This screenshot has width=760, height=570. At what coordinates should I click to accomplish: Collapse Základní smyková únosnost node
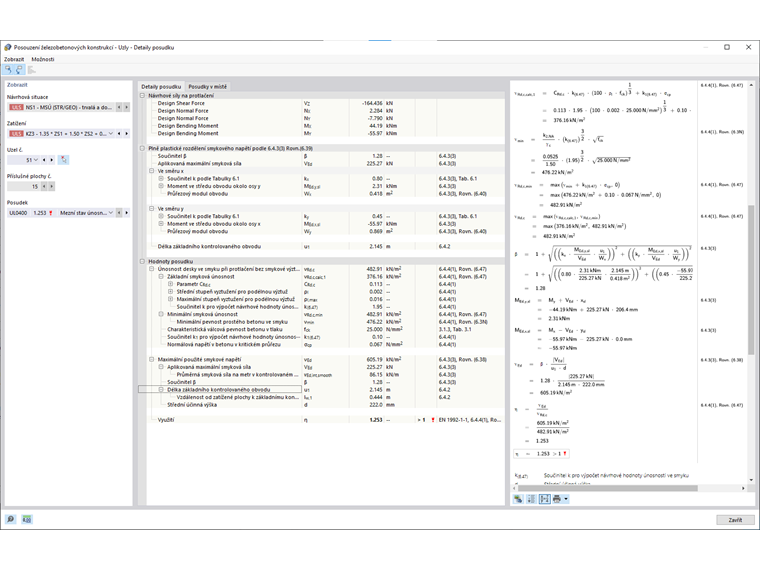point(161,276)
